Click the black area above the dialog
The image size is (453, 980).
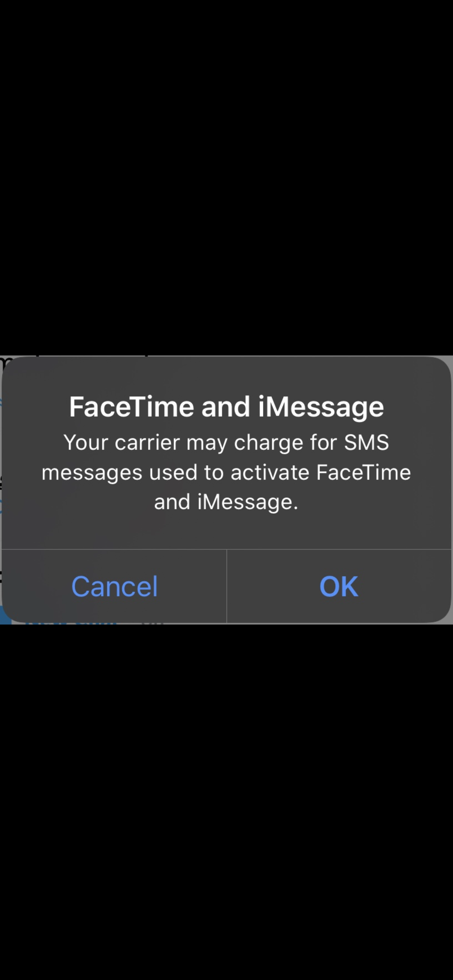coord(226,177)
